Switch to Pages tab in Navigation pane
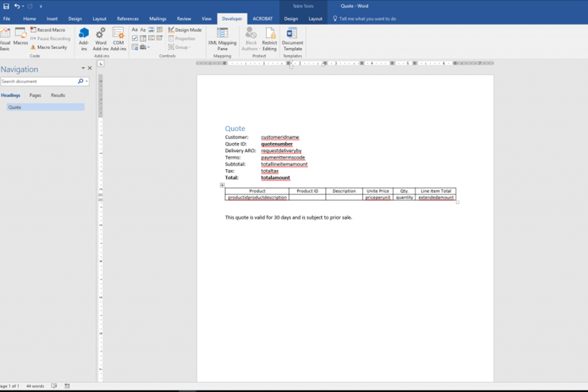 click(36, 96)
